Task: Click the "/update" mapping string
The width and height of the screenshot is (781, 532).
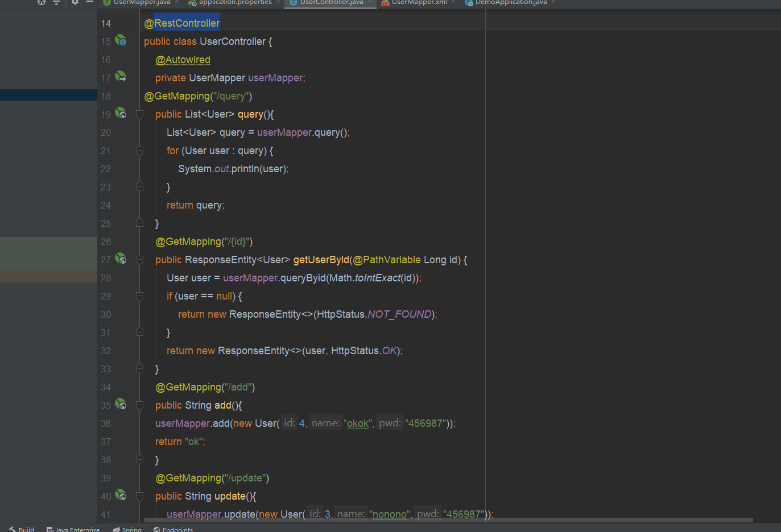Action: pyautogui.click(x=245, y=478)
